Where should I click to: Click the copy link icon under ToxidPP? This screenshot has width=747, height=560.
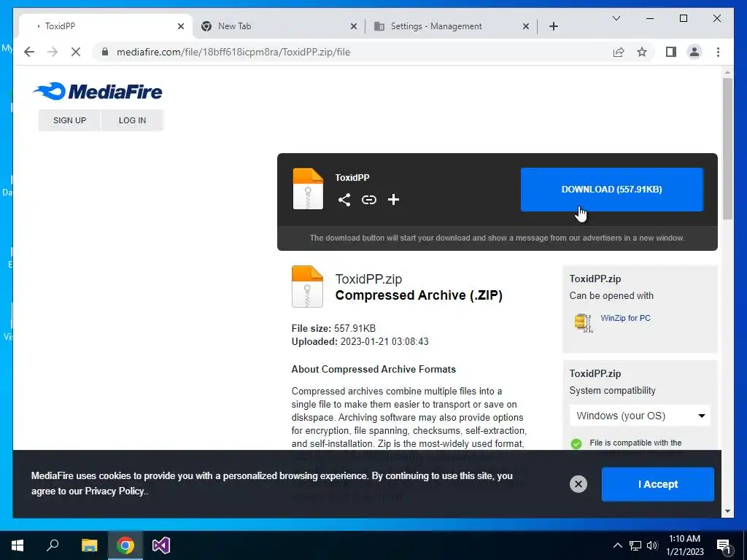[x=368, y=200]
